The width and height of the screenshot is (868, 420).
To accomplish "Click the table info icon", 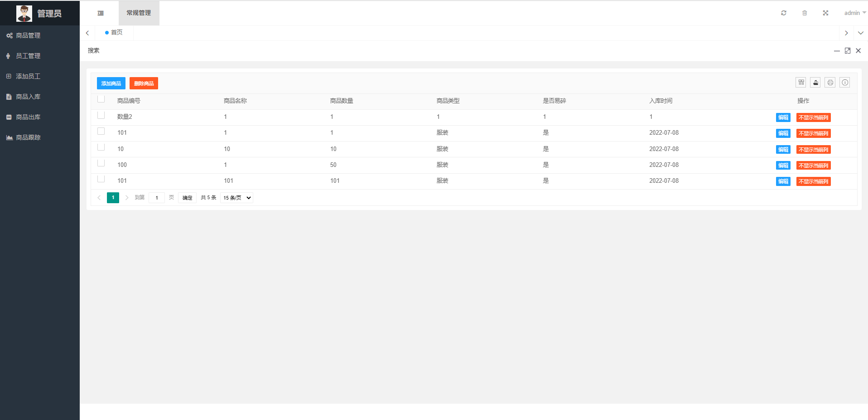I will point(845,83).
